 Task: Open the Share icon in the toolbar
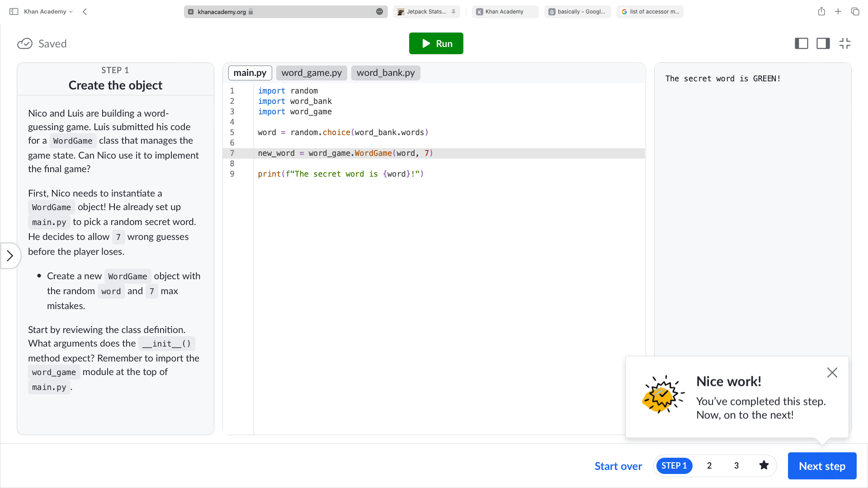(821, 12)
